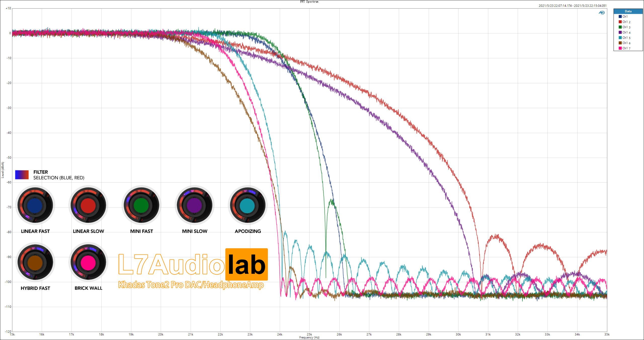Screen dimensions: 644x340
Task: Click the Ch1 4 legend entry text
Action: (x=626, y=32)
